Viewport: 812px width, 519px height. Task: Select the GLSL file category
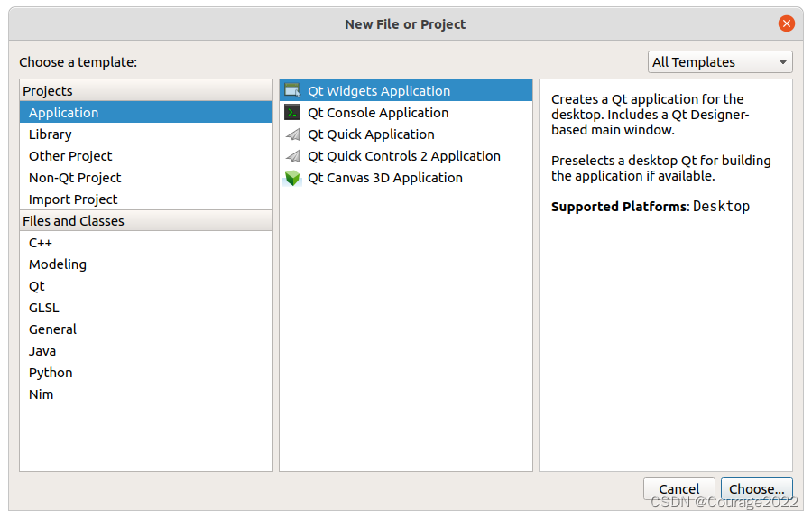coord(44,308)
